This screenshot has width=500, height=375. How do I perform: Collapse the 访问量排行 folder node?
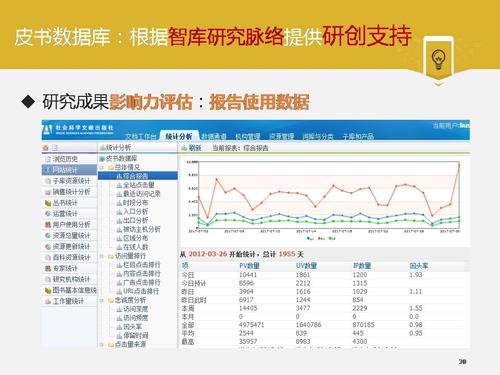coord(102,256)
